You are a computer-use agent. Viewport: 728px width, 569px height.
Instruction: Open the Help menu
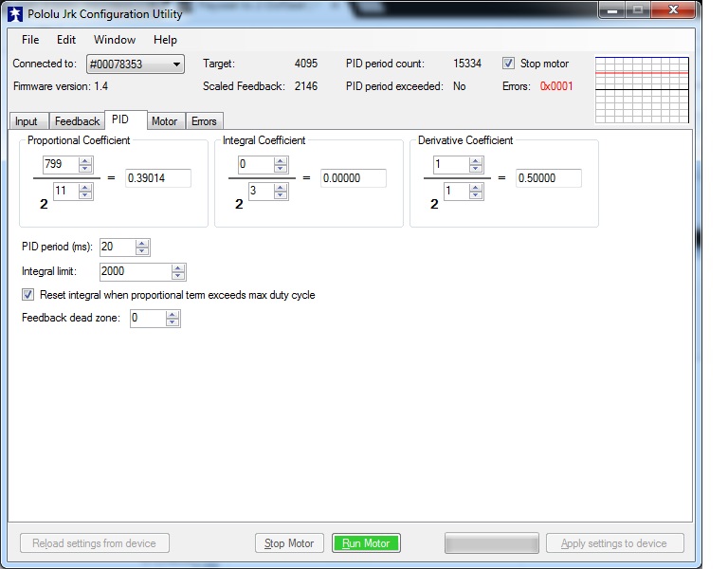tap(165, 40)
